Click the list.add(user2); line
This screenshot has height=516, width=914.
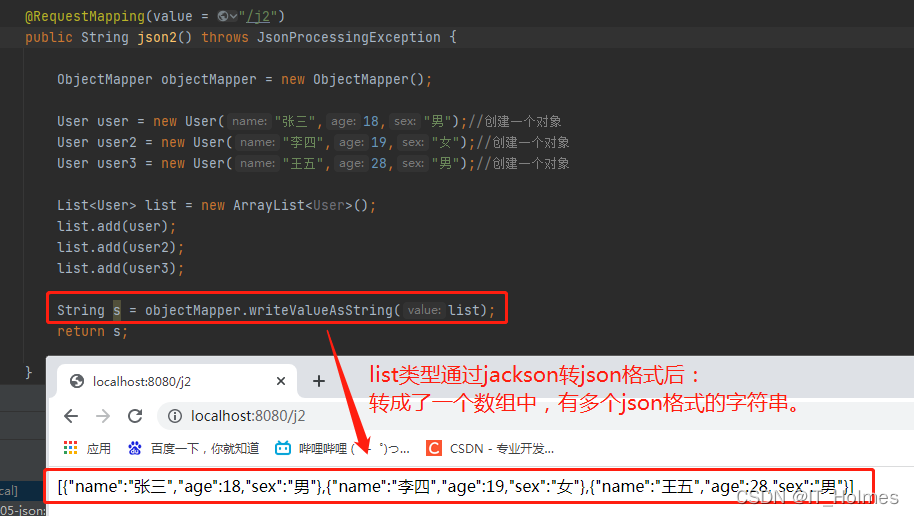click(x=120, y=247)
